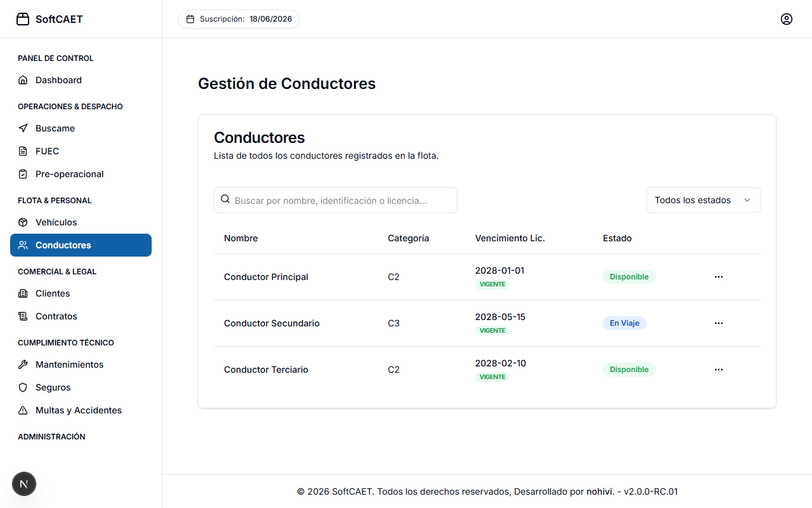Screen dimensions: 812x508
Task: Click the En Viaje status badge
Action: coord(625,323)
